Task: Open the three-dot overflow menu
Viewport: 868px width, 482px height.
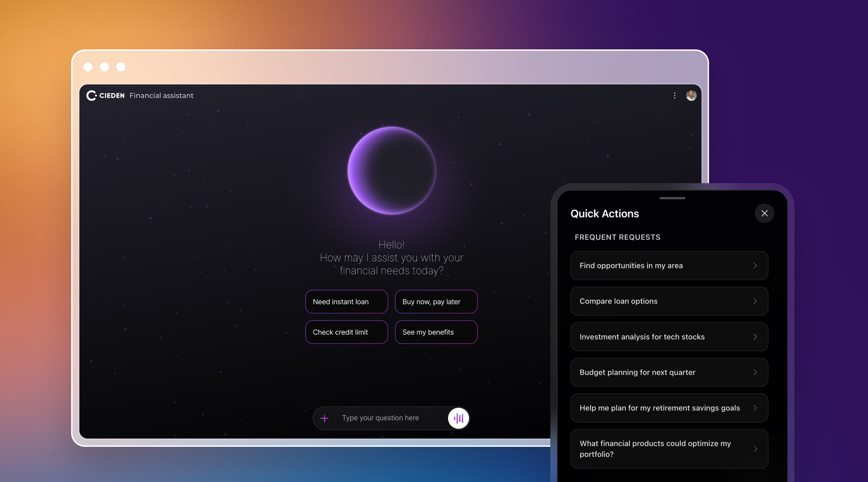Action: [x=675, y=96]
